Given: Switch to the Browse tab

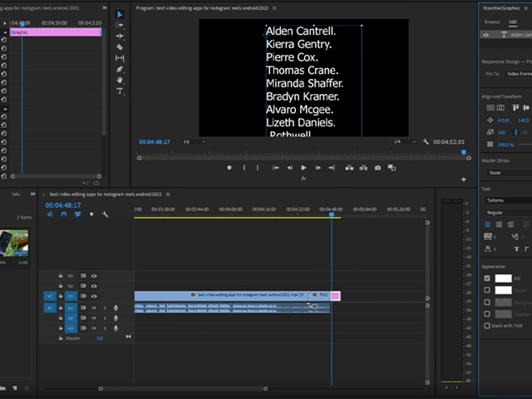Looking at the screenshot, I should pos(492,22).
